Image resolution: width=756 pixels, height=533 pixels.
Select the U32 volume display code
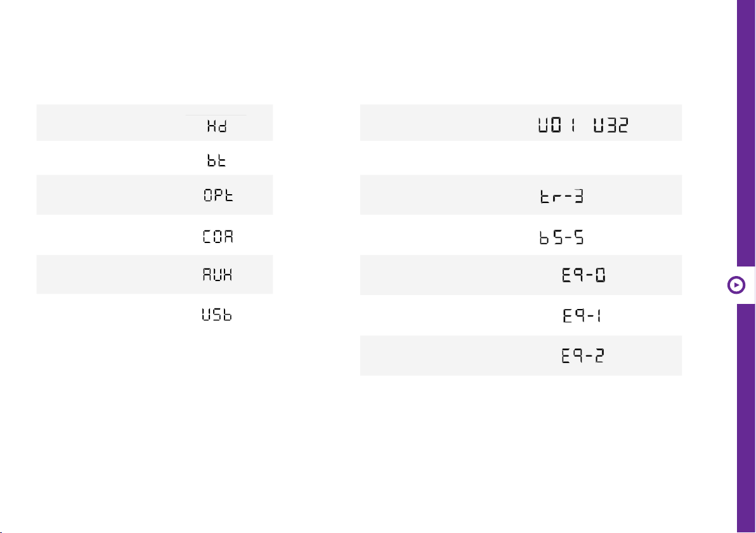pyautogui.click(x=611, y=126)
